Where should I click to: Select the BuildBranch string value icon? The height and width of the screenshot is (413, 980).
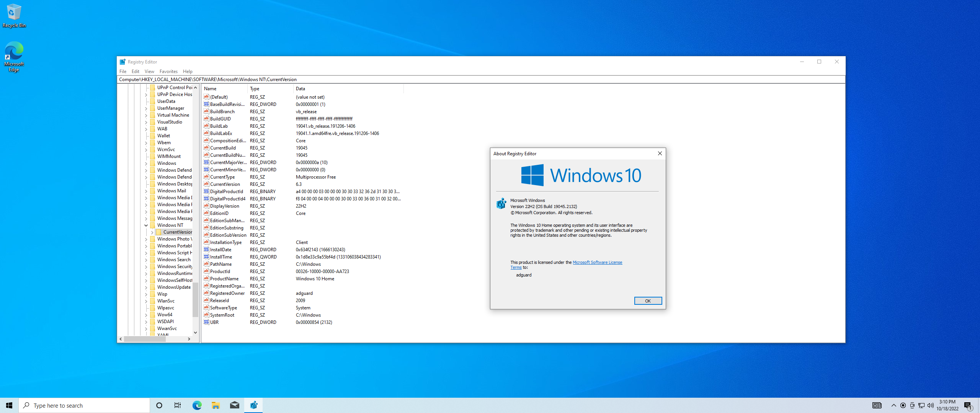pos(206,111)
